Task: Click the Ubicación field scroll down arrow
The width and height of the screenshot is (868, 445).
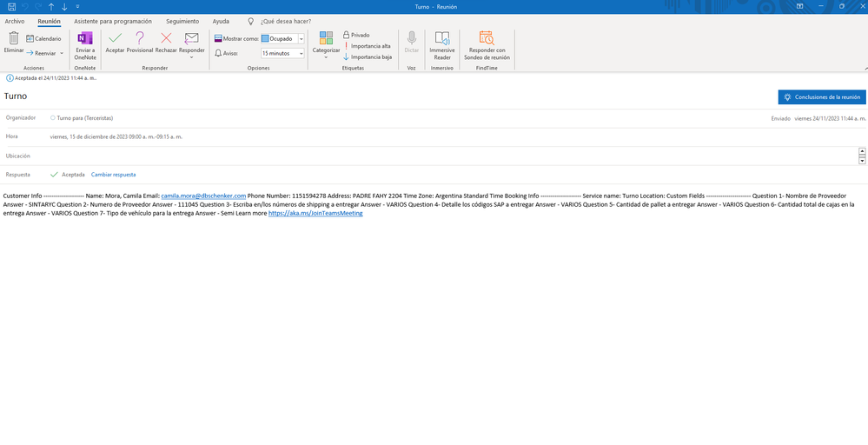Action: 862,161
